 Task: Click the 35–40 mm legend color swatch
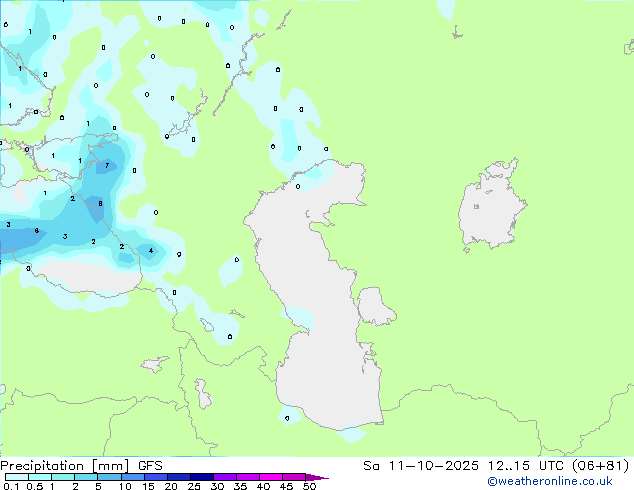(247, 477)
